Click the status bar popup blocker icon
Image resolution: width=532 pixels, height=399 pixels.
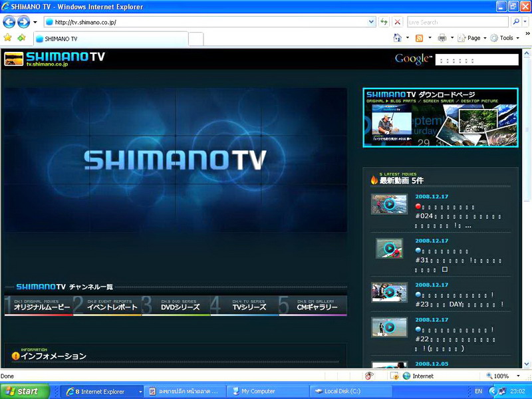[369, 376]
